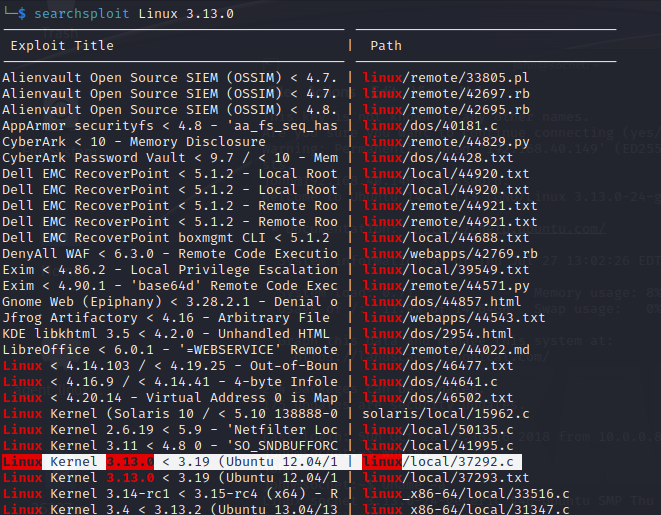Click the LibreOffice '=WEBSERVICE' title
Image resolution: width=661 pixels, height=515 pixels.
(170, 350)
